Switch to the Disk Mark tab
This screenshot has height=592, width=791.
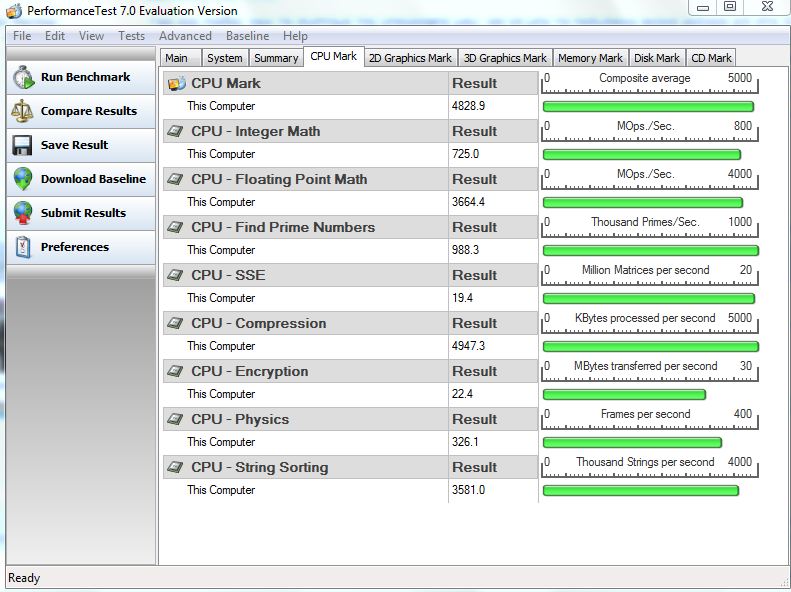(657, 58)
